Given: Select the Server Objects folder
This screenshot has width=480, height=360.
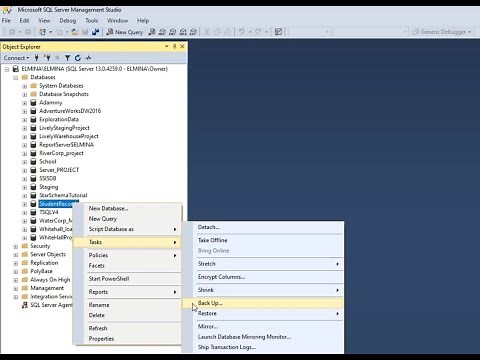Looking at the screenshot, I should (48, 255).
